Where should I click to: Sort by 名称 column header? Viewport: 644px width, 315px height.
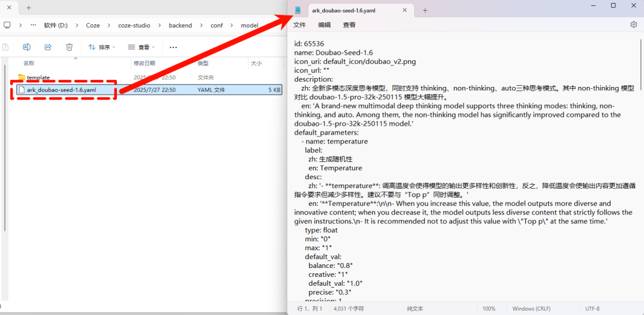[29, 63]
